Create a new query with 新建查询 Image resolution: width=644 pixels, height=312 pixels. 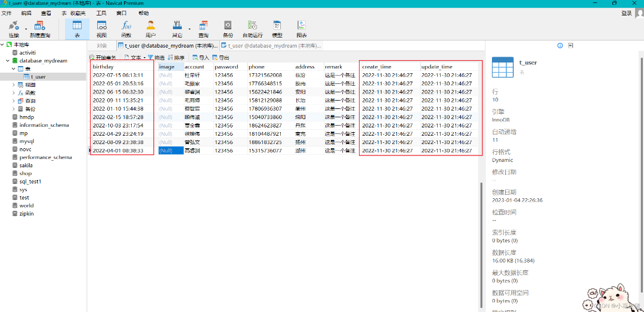[x=40, y=29]
